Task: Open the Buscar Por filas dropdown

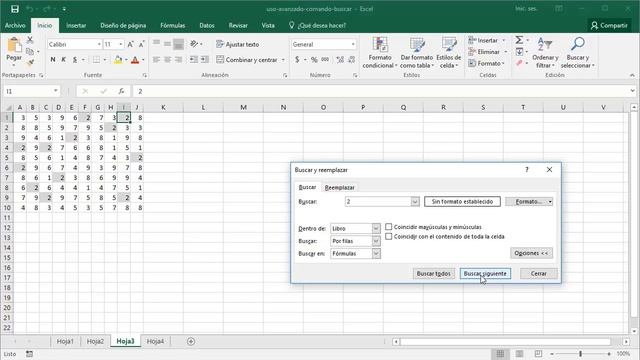Action: click(x=376, y=241)
